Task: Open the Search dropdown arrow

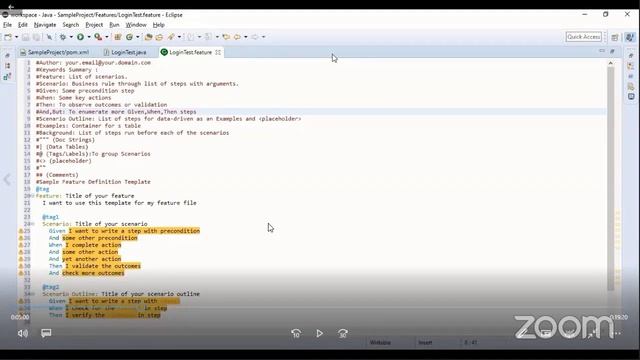Action: click(179, 37)
